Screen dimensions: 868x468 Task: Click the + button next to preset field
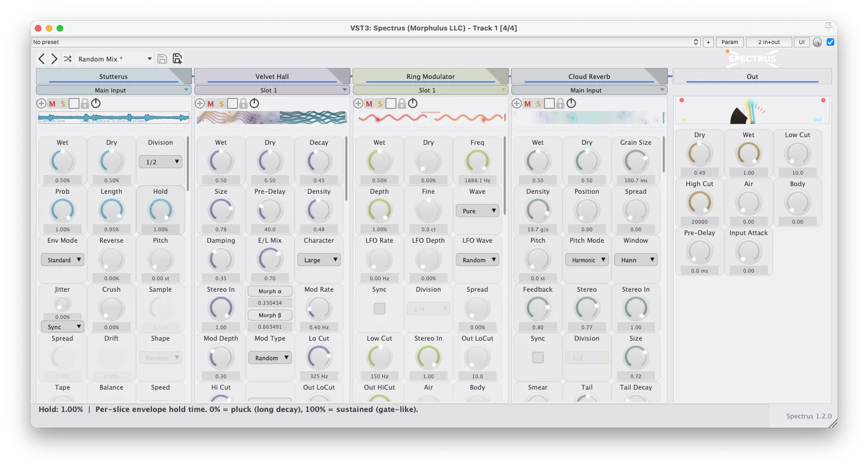[x=708, y=42]
